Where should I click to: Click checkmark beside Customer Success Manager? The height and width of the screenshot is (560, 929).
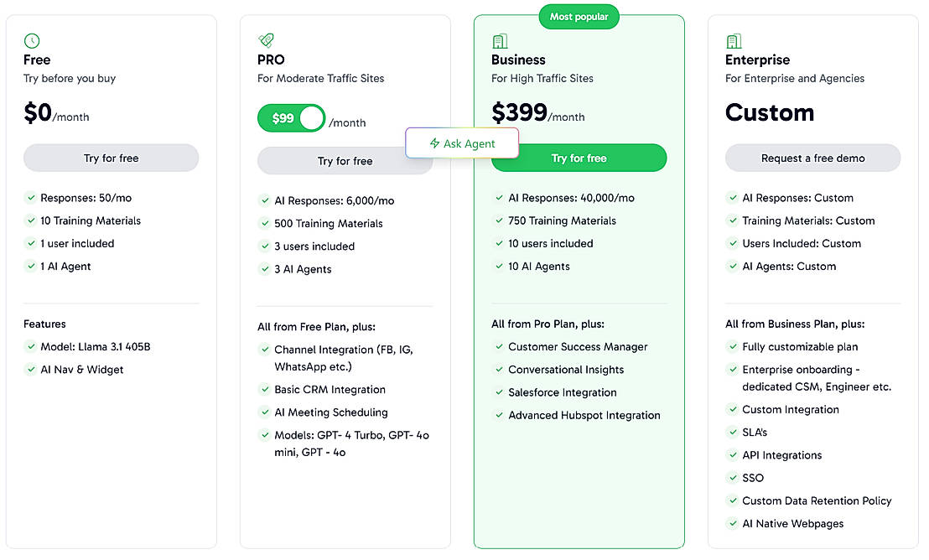(498, 347)
